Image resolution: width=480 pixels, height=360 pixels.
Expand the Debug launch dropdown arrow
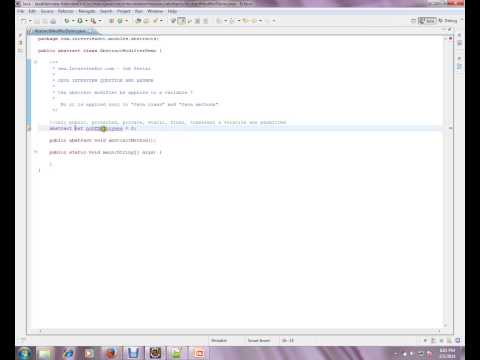tap(73, 21)
